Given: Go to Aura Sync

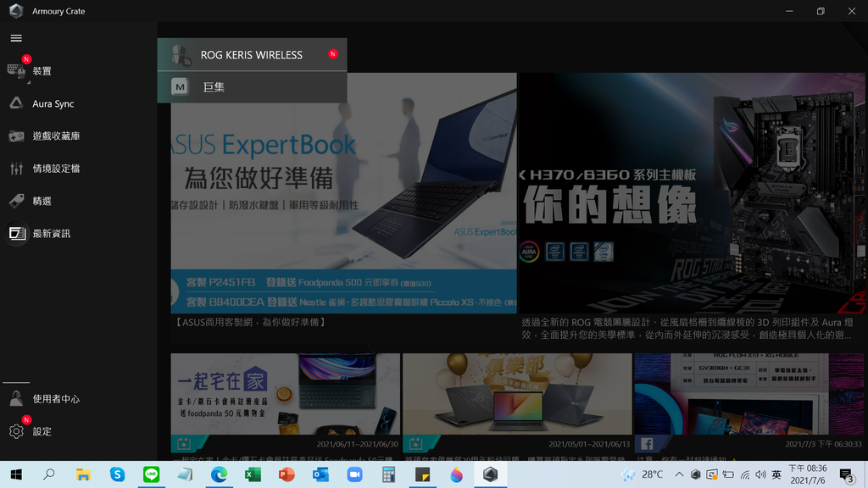Looking at the screenshot, I should coord(53,103).
